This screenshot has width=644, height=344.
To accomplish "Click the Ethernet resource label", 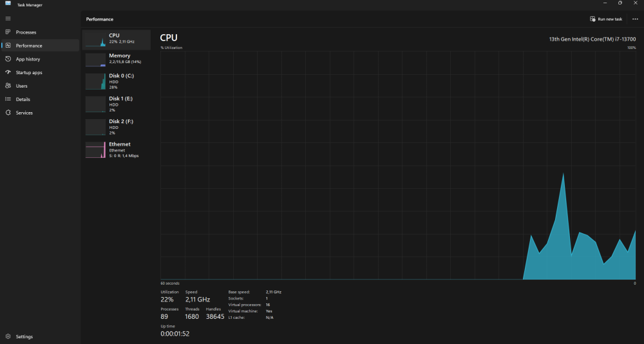I will point(120,144).
